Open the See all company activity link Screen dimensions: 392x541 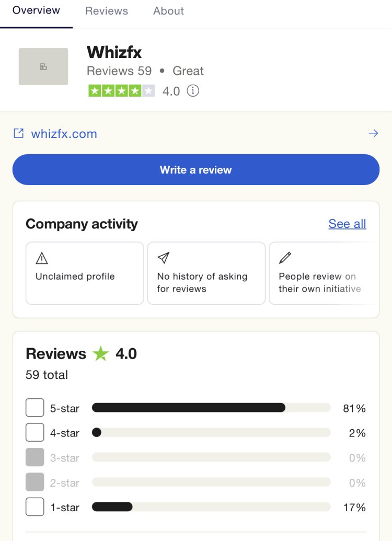point(347,224)
